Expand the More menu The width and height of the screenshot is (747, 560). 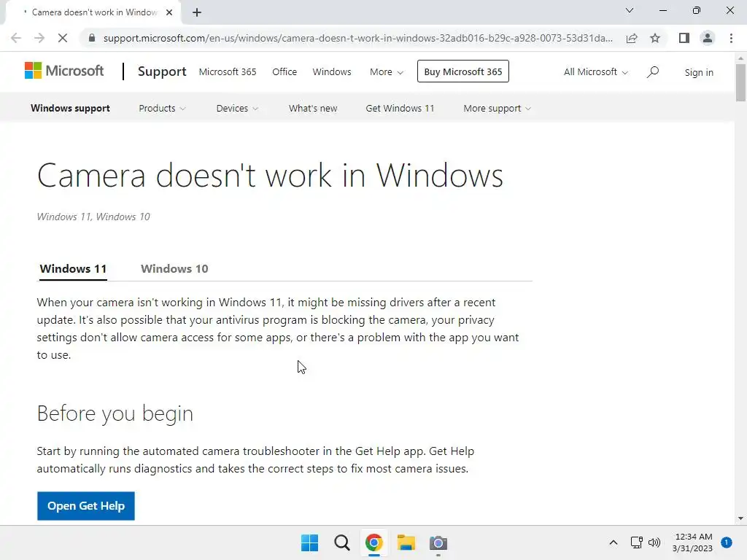387,72
